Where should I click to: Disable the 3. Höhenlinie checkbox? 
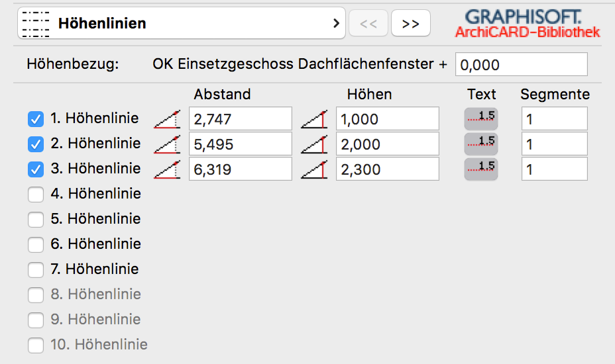(x=36, y=169)
